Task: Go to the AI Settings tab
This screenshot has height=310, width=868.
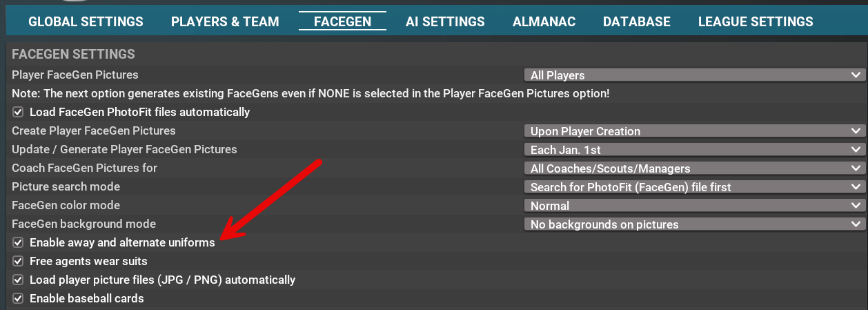Action: coord(445,21)
